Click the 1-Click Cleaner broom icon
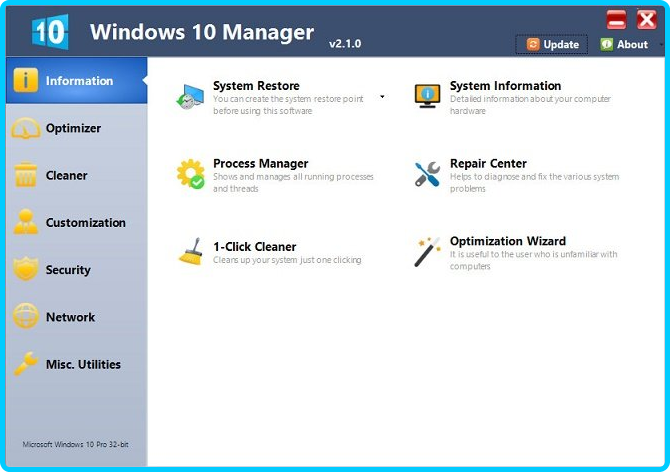Screen dimensions: 670x472 point(191,252)
